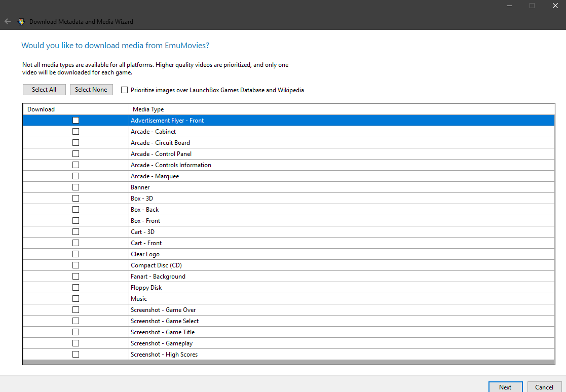Select Screenshot - Game Over text
Image resolution: width=566 pixels, height=392 pixels.
point(163,310)
